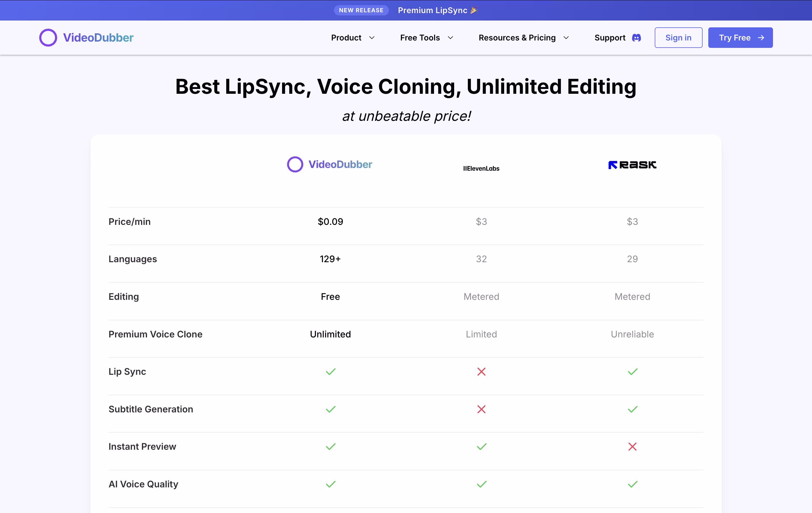This screenshot has height=513, width=812.
Task: Click the arrow icon in Try Free button
Action: pos(761,37)
